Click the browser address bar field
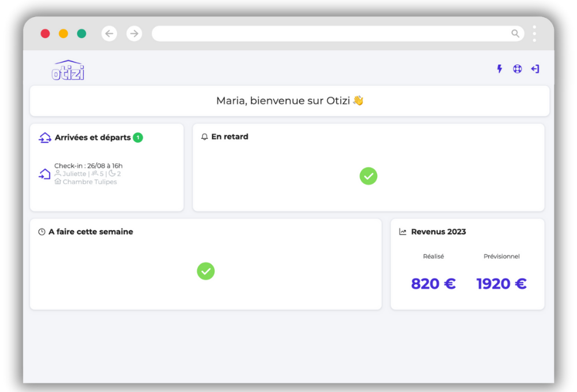 338,33
